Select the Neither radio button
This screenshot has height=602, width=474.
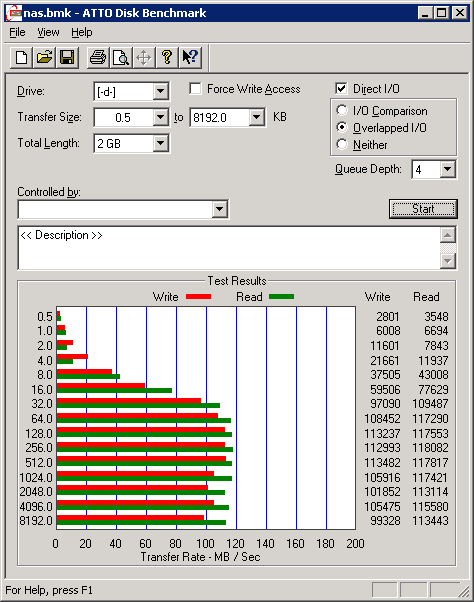pyautogui.click(x=342, y=144)
